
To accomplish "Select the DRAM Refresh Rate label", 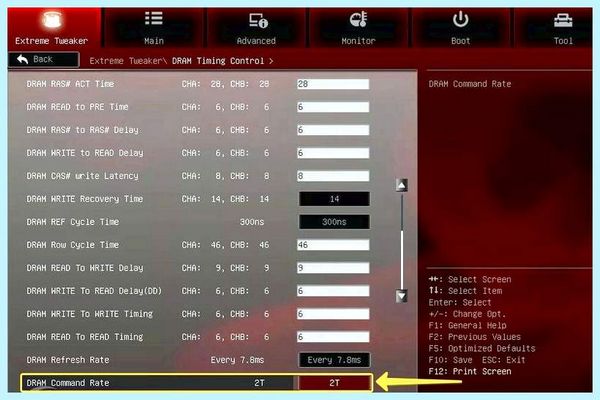I will pos(68,360).
